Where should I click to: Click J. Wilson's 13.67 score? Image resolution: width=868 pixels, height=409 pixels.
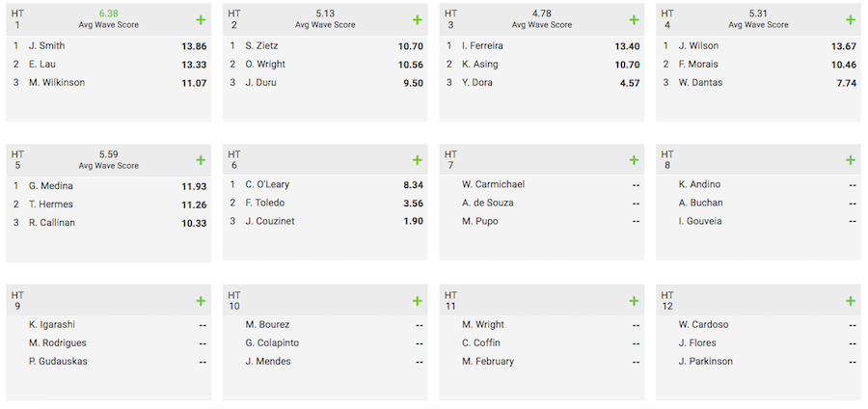pos(843,46)
